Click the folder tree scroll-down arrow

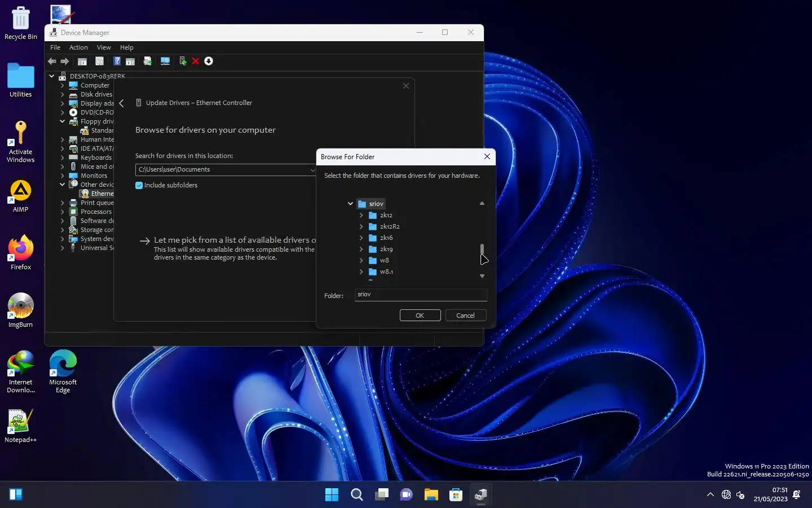482,276
